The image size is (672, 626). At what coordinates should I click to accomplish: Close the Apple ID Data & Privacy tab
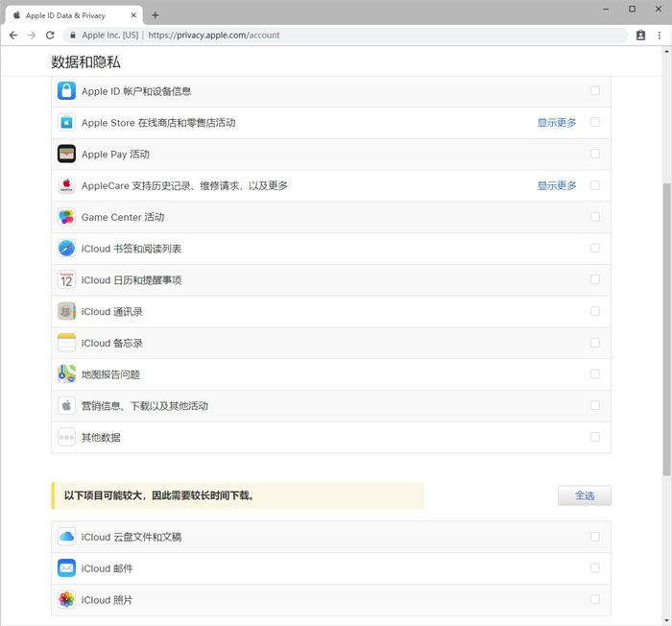(x=133, y=15)
